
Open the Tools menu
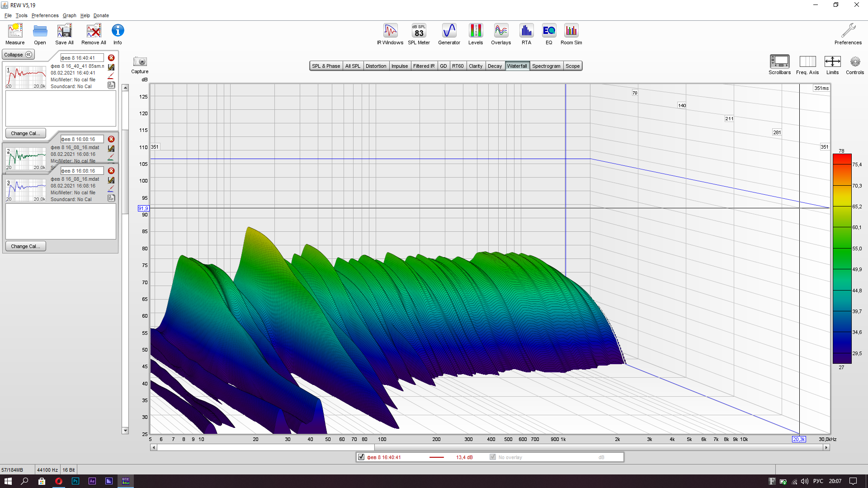21,15
